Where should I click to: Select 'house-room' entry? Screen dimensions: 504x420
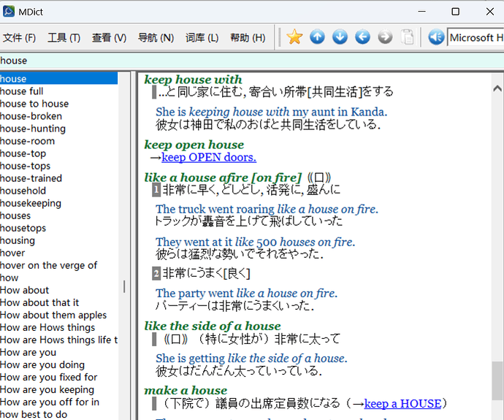pos(58,141)
